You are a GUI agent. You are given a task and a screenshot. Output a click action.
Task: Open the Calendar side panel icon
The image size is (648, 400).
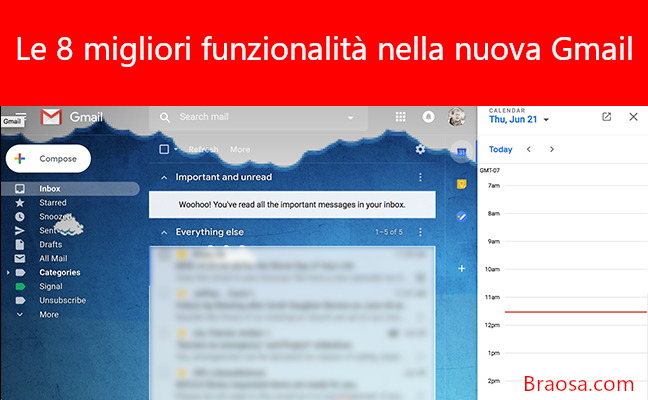click(x=462, y=152)
